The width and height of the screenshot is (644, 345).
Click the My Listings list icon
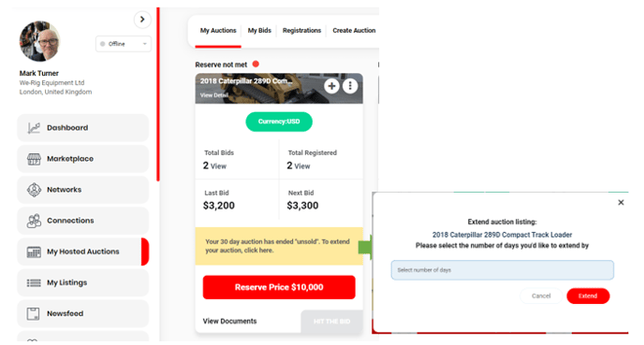click(34, 282)
